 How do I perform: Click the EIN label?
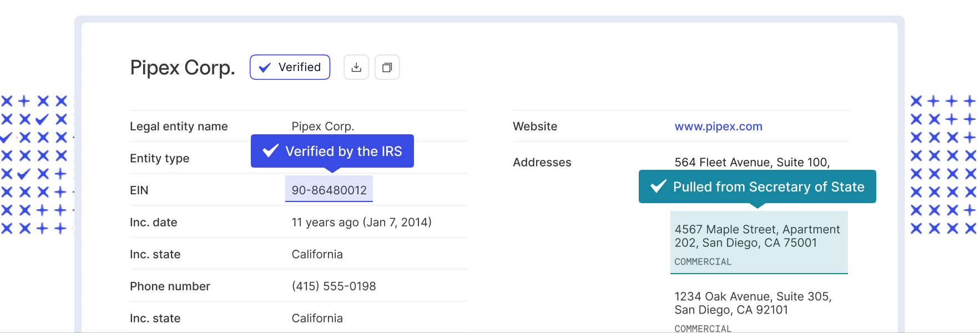coord(139,190)
